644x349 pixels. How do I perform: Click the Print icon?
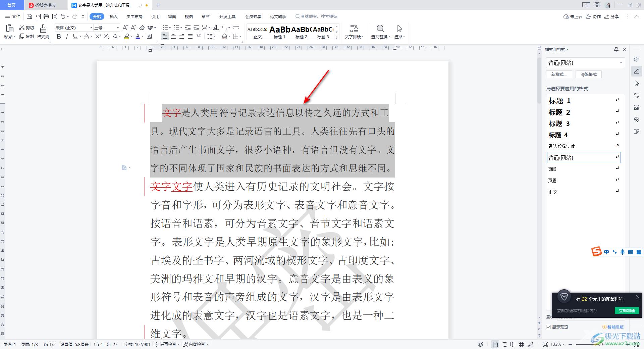[46, 16]
